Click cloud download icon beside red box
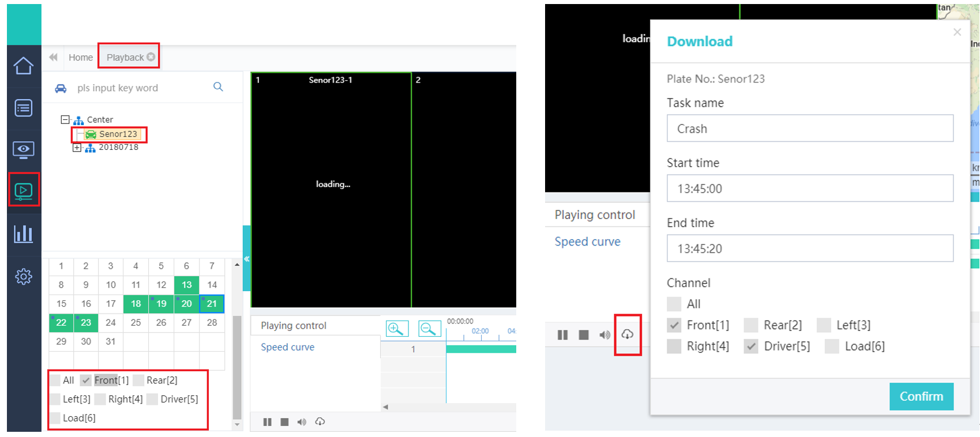Screen dimensions: 980x437 (x=628, y=334)
